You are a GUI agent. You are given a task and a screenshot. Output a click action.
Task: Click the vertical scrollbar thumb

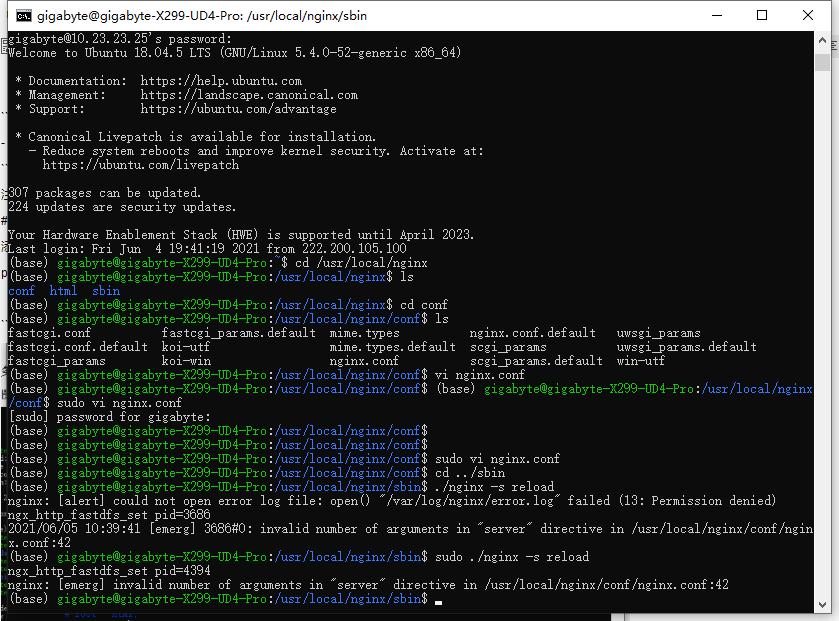coord(822,62)
